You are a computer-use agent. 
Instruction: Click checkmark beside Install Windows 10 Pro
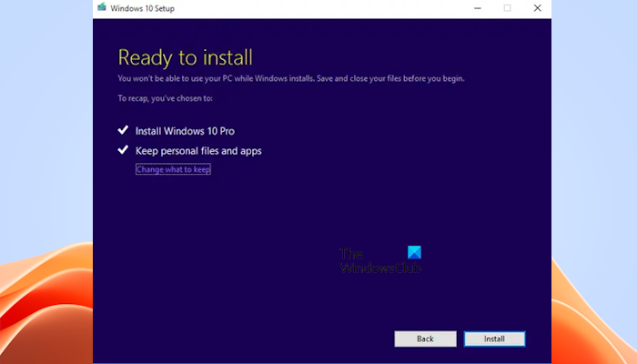[123, 130]
